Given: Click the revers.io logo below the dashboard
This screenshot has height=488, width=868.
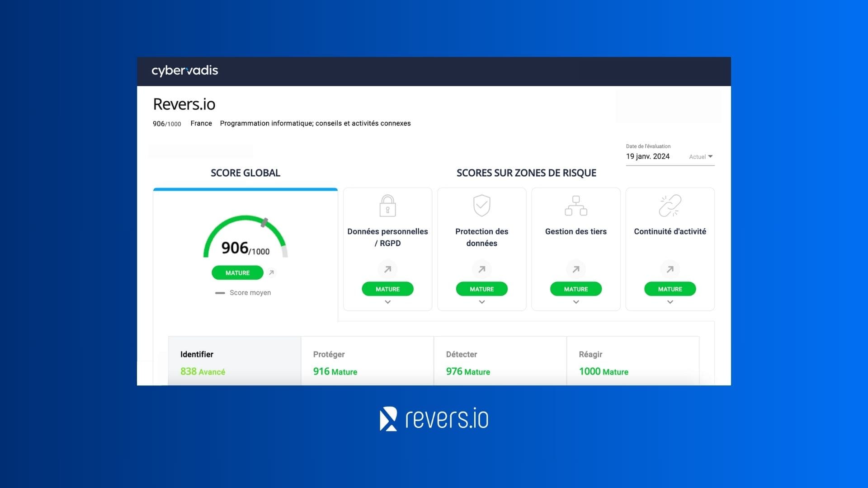Looking at the screenshot, I should pyautogui.click(x=434, y=419).
